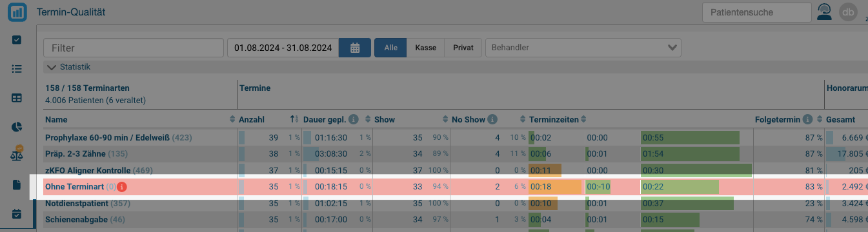Open the pie chart sidebar icon
Viewport: 868px width, 232px height.
(x=17, y=127)
